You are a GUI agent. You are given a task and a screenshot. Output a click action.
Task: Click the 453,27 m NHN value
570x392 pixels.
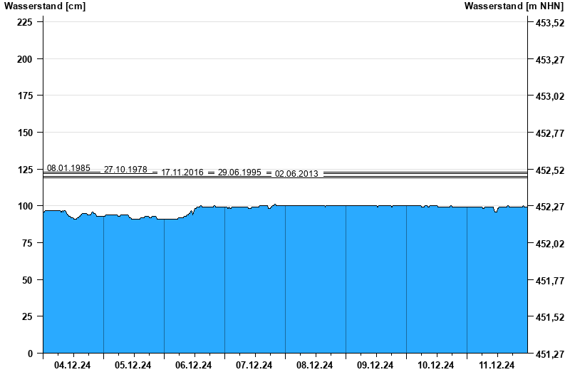click(x=550, y=60)
